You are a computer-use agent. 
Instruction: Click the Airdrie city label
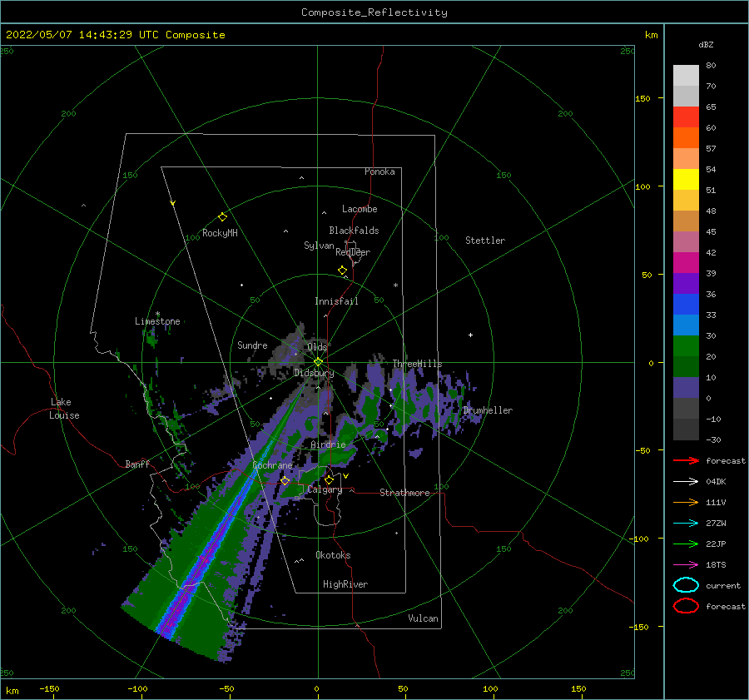[328, 444]
